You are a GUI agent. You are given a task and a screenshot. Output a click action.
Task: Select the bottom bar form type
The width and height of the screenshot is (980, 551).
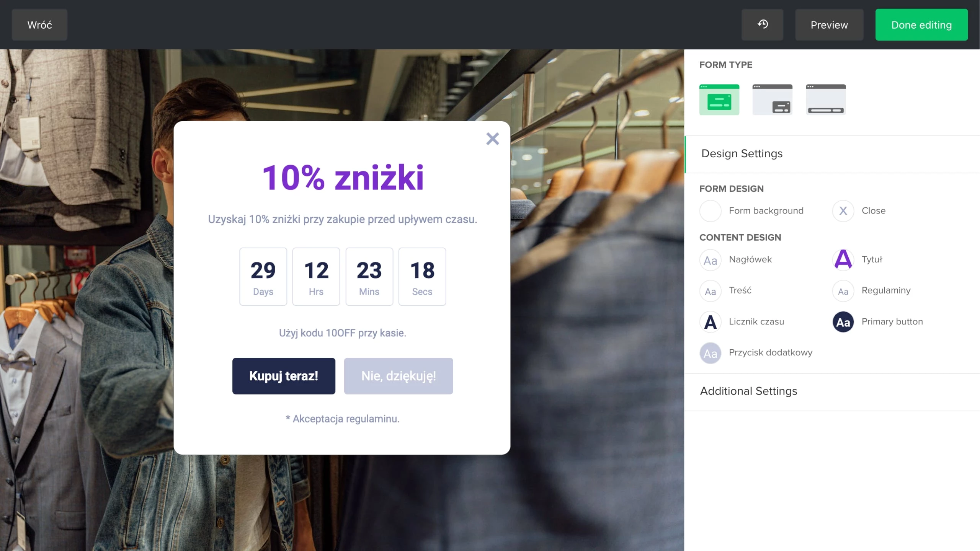[826, 100]
